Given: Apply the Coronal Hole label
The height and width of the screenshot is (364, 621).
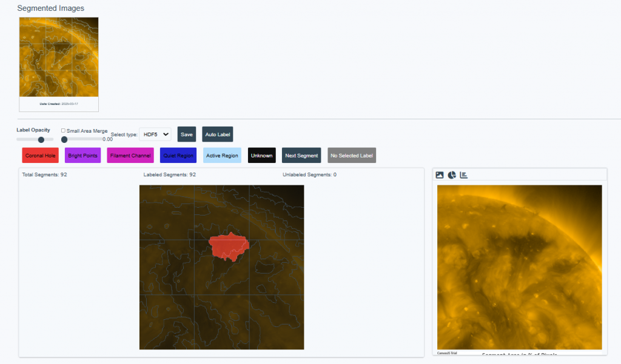Looking at the screenshot, I should (x=40, y=156).
